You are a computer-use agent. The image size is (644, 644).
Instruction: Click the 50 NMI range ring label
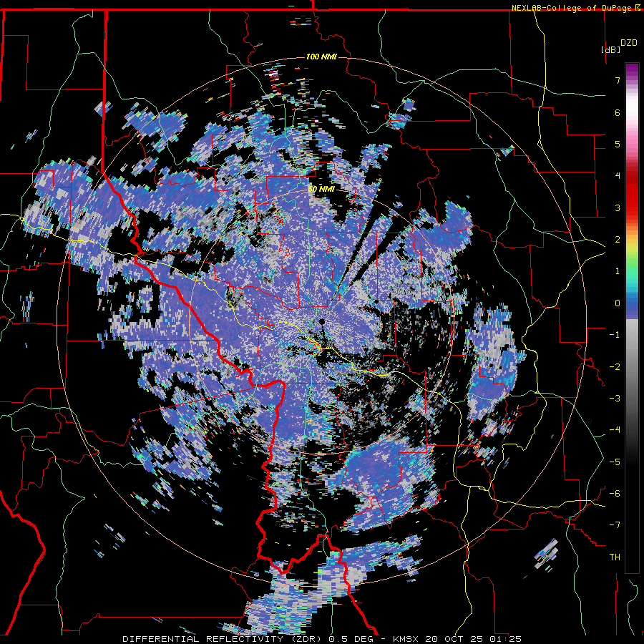tap(321, 189)
